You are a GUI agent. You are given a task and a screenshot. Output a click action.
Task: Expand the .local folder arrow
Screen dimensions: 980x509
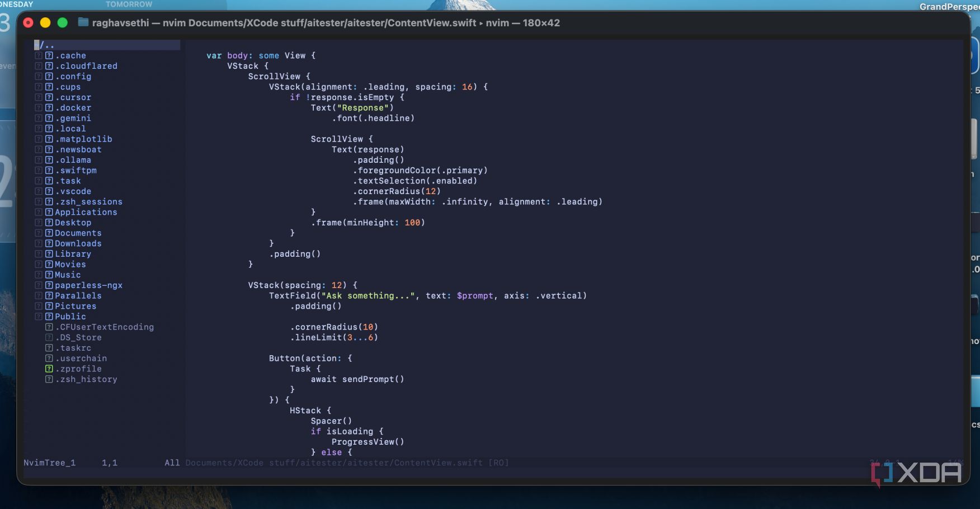(39, 129)
